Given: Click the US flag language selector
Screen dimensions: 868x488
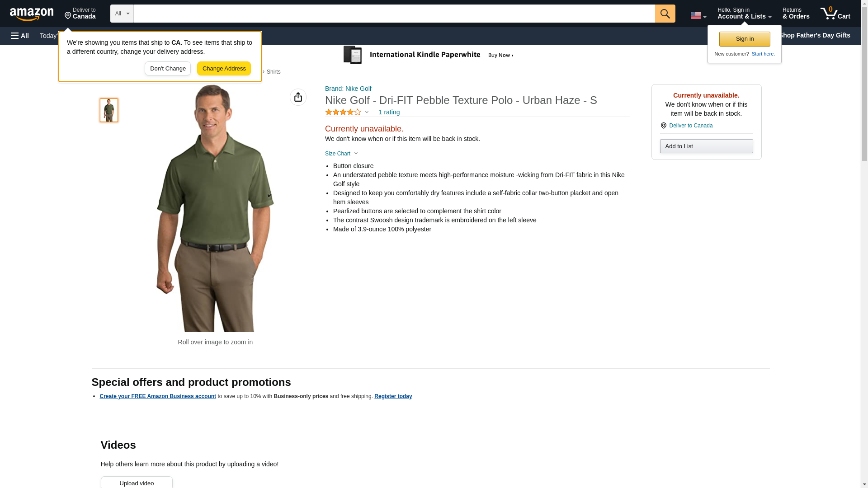Looking at the screenshot, I should coord(698,15).
